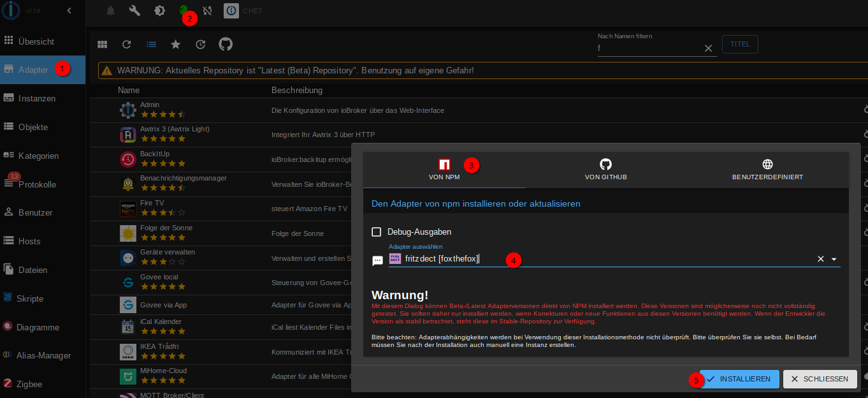Click the sync disabled icon in top bar

(208, 11)
